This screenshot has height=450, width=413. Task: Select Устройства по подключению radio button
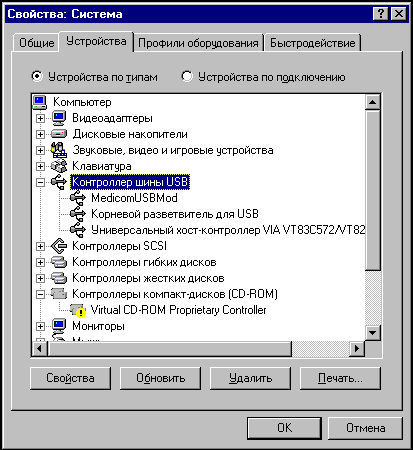[187, 77]
